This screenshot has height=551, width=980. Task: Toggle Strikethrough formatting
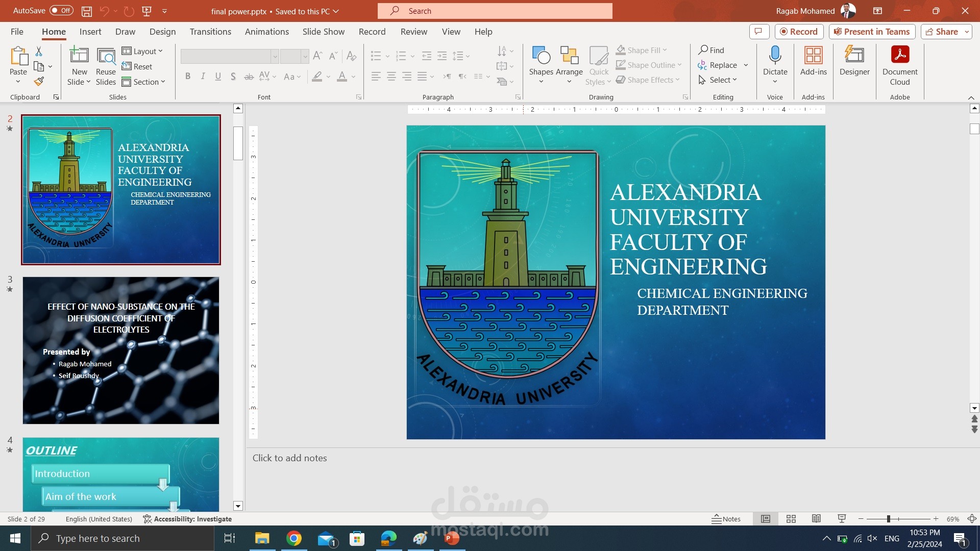(249, 77)
